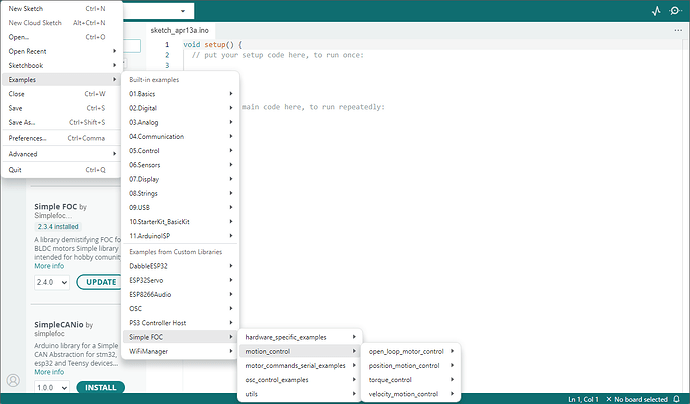Expand the Open Recent submenu
Screen dimensions: 690x404
(60, 50)
